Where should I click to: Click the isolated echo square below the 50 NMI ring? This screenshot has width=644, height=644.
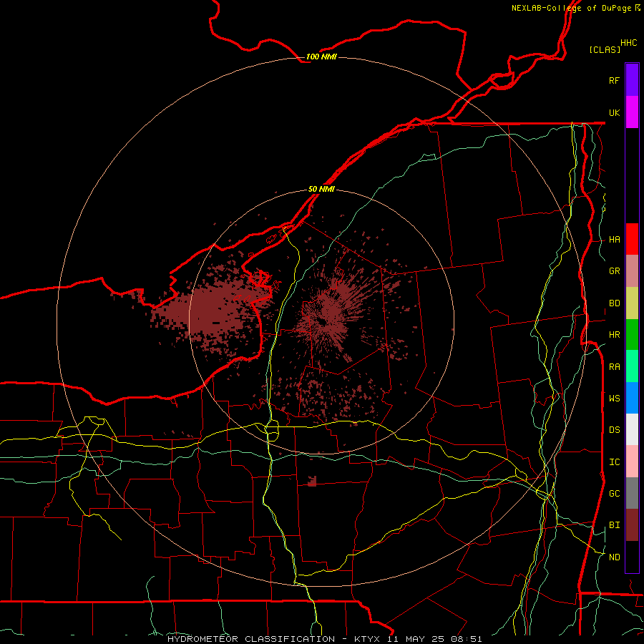(x=312, y=481)
